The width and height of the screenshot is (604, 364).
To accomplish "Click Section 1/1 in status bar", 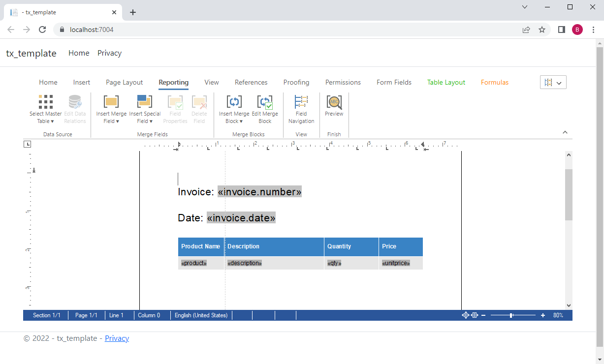I will [47, 315].
